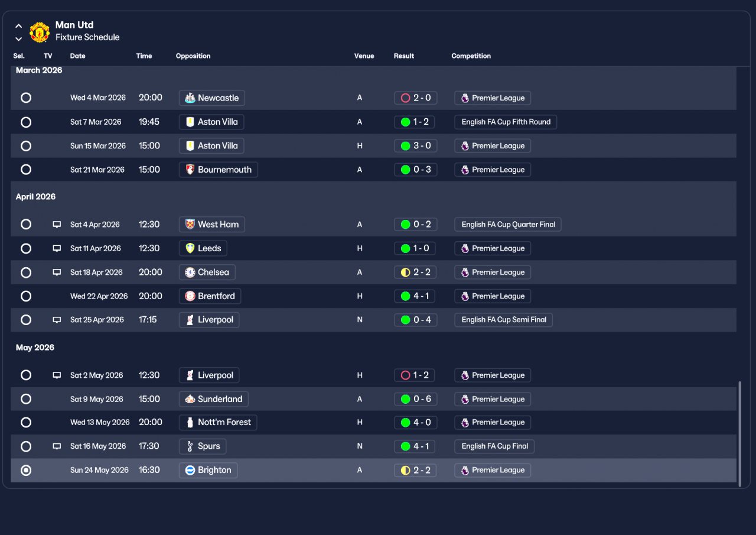The height and width of the screenshot is (535, 756).
Task: Select radio button for Liverpool 2 May fixture
Action: click(26, 375)
